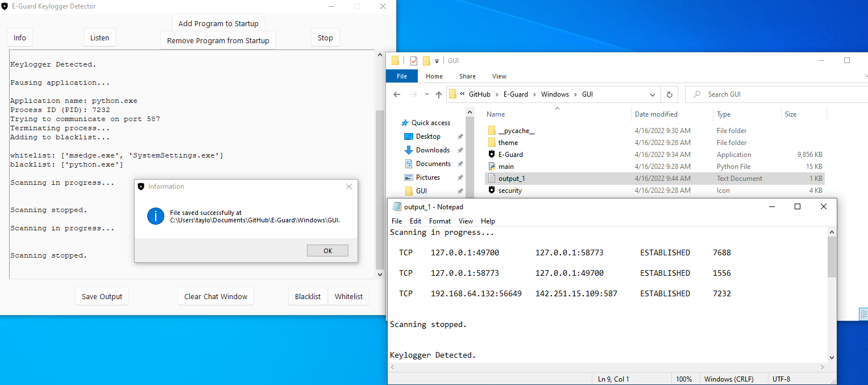This screenshot has height=385, width=868.
Task: Click the E-Guard log scrollbar down arrow
Action: pos(380,274)
